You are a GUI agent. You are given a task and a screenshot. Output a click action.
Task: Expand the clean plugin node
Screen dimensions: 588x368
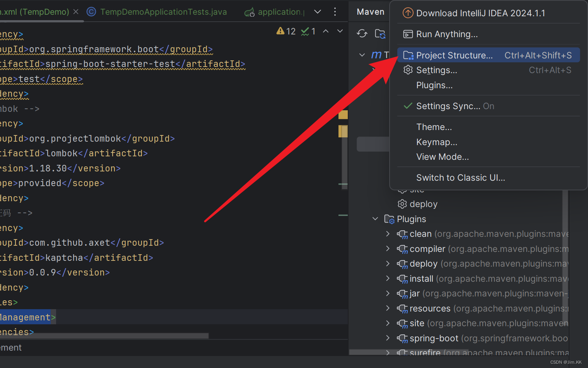click(x=388, y=233)
